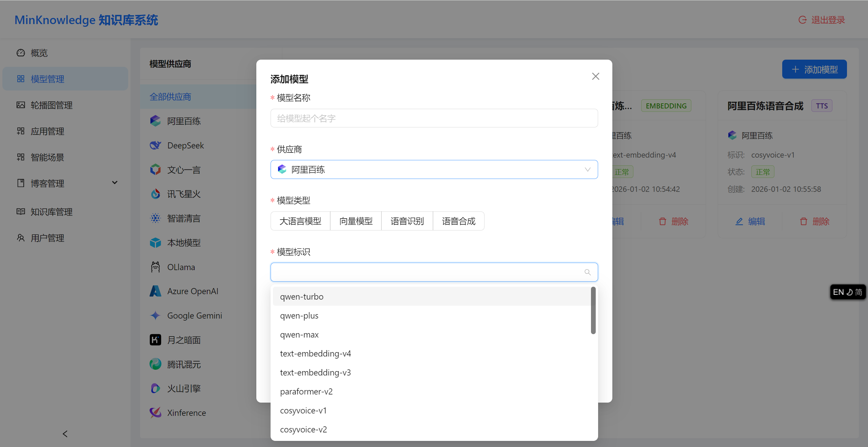The image size is (868, 447).
Task: Select the Xinference provider icon
Action: (x=155, y=412)
